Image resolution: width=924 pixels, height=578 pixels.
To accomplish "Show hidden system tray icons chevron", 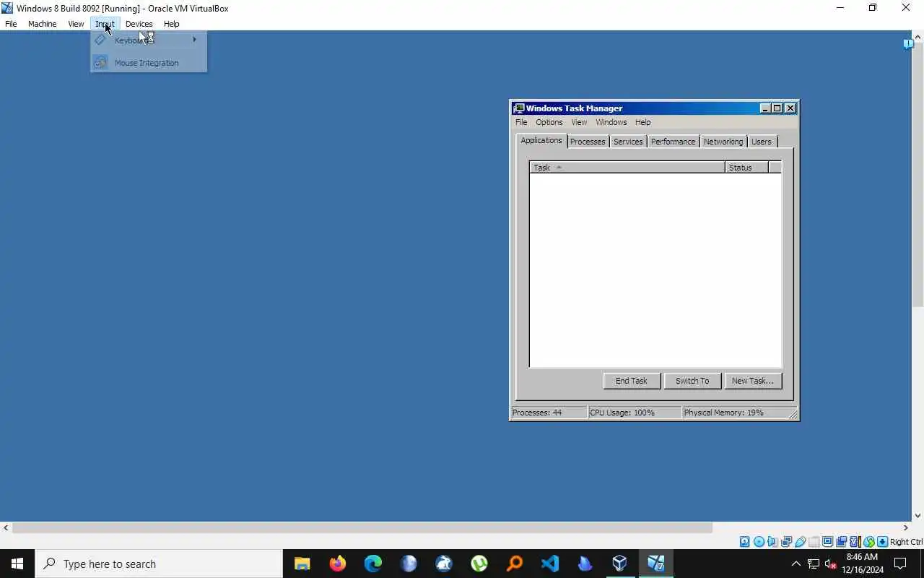I will (796, 564).
